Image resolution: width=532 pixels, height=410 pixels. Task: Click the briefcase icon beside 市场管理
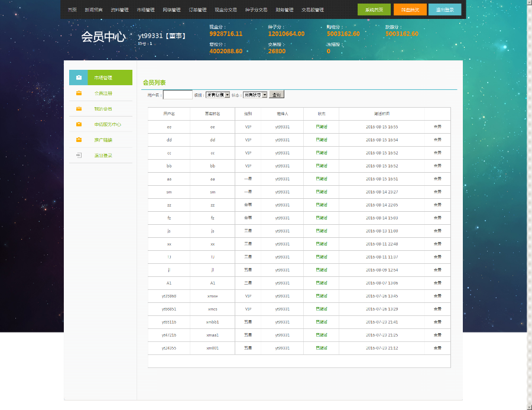click(x=79, y=78)
